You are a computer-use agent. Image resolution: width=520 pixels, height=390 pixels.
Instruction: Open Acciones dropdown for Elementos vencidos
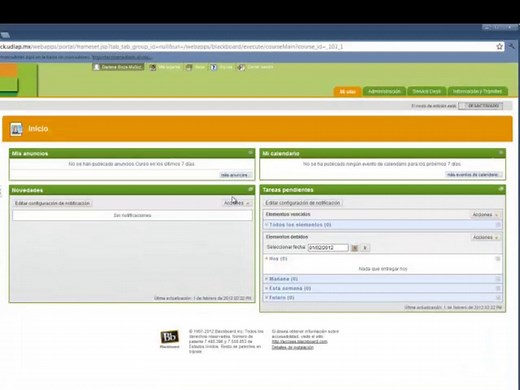(485, 215)
